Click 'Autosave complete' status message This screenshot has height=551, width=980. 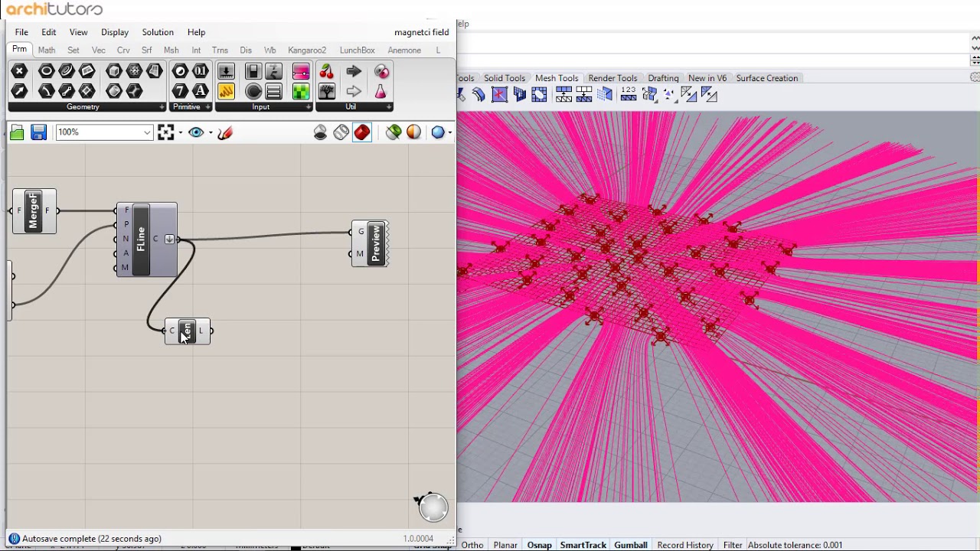tap(92, 539)
